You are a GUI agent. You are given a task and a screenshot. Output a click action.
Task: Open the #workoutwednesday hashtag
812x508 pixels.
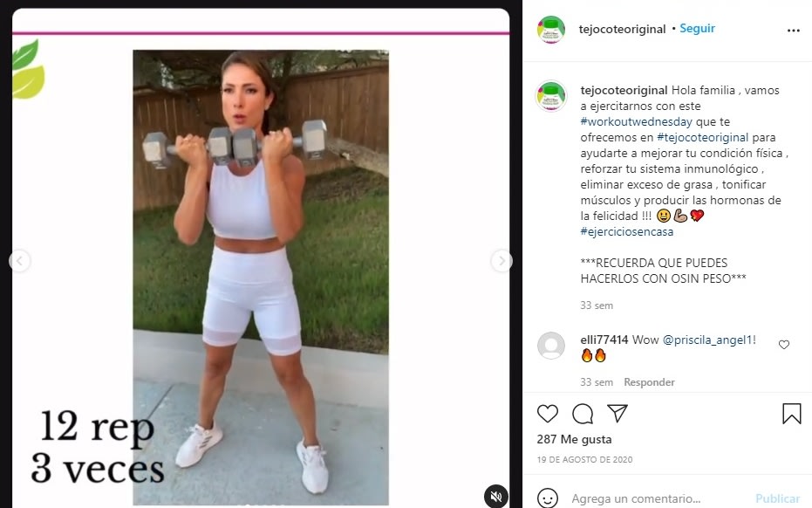(636, 122)
